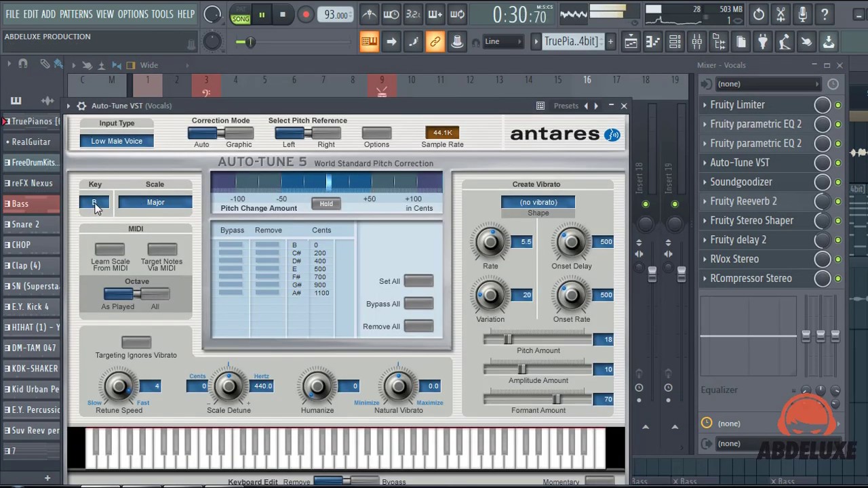Viewport: 868px width, 488px height.
Task: Toggle Target Notes Via MIDI
Action: tap(162, 249)
